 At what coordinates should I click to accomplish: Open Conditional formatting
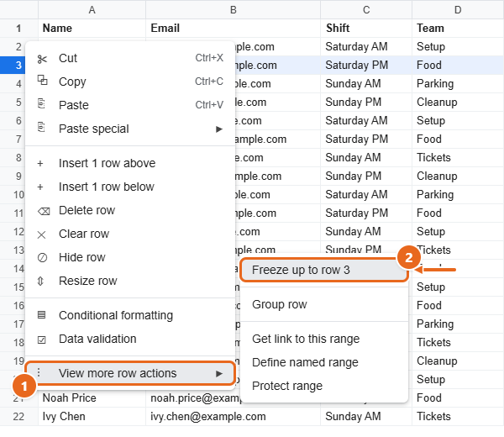[130, 315]
